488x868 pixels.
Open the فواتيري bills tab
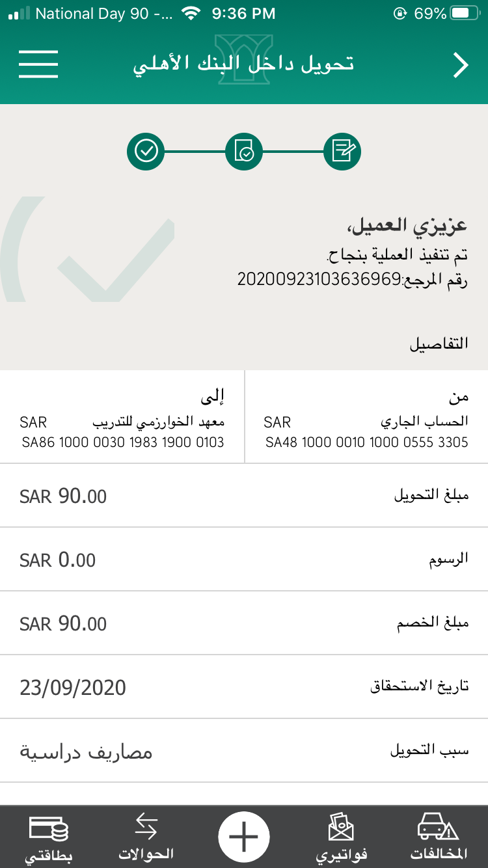(342, 838)
